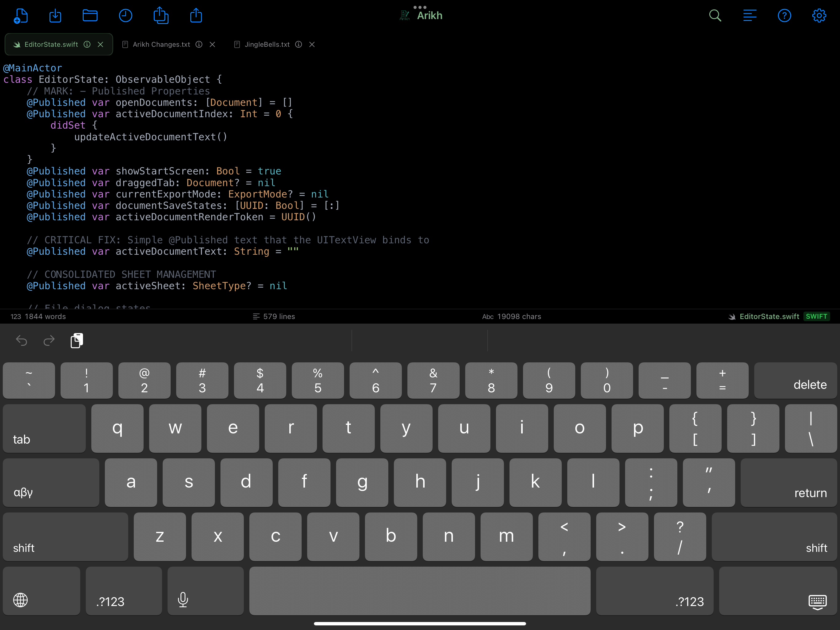The height and width of the screenshot is (630, 840).
Task: Close the JingleBells.txt tab
Action: (x=312, y=45)
